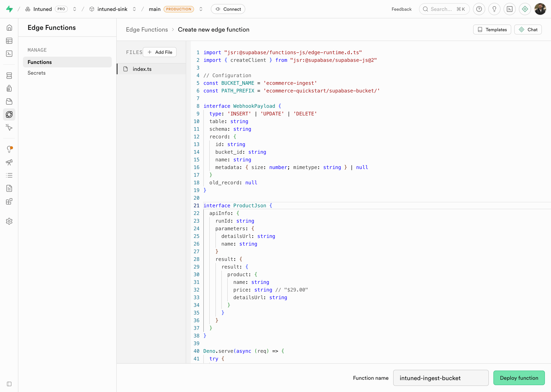Open the Integrations blocks icon
Screen dimensions: 551x392
pyautogui.click(x=9, y=201)
